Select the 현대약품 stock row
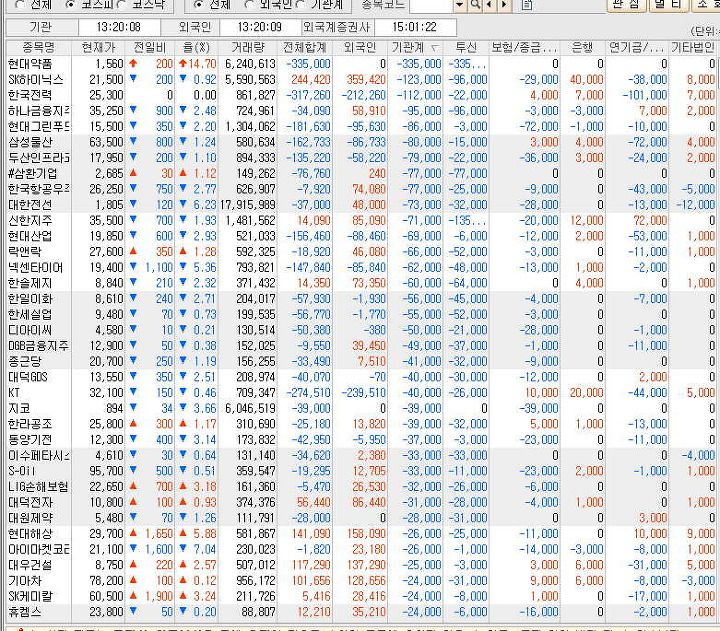Screen dimensions: 720x631 pos(360,63)
